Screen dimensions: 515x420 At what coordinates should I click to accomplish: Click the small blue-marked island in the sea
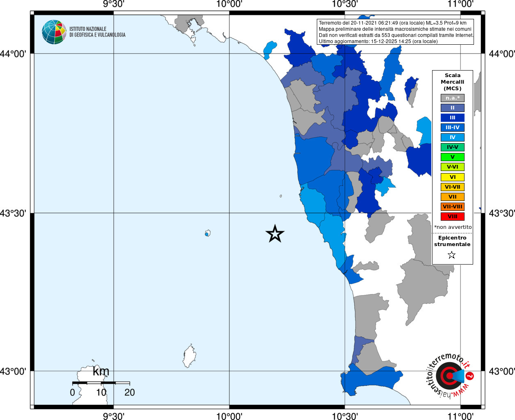click(x=208, y=233)
